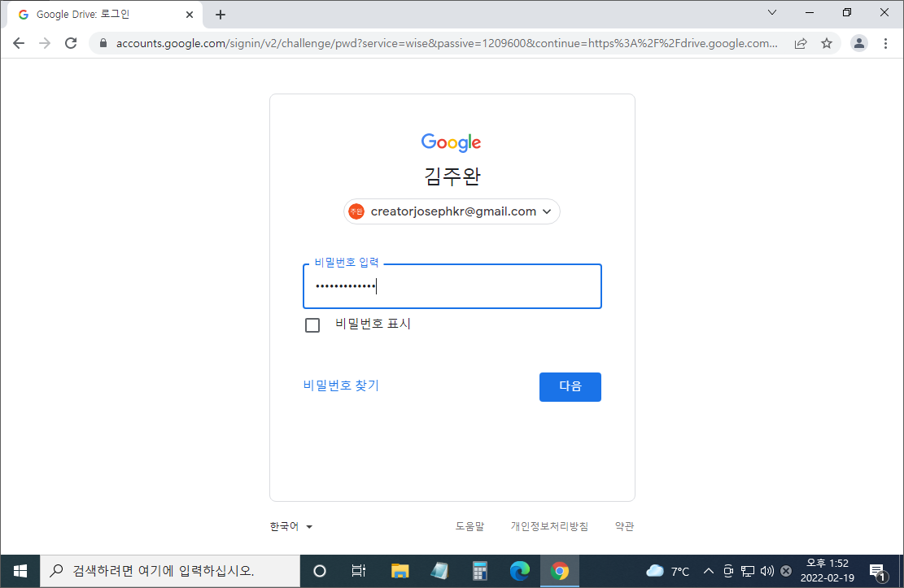Open Cortana circle icon on taskbar

tap(320, 571)
